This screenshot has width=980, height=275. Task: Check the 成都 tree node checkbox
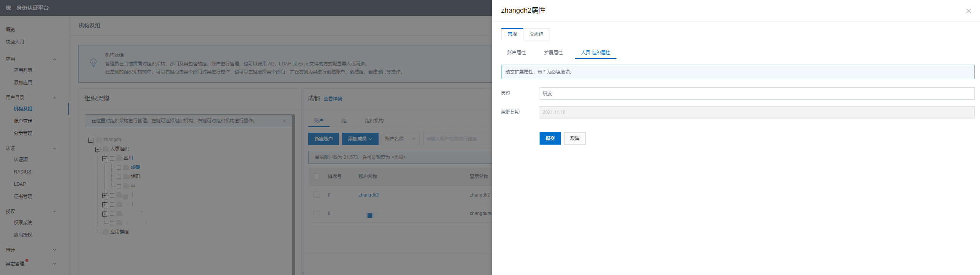point(119,168)
